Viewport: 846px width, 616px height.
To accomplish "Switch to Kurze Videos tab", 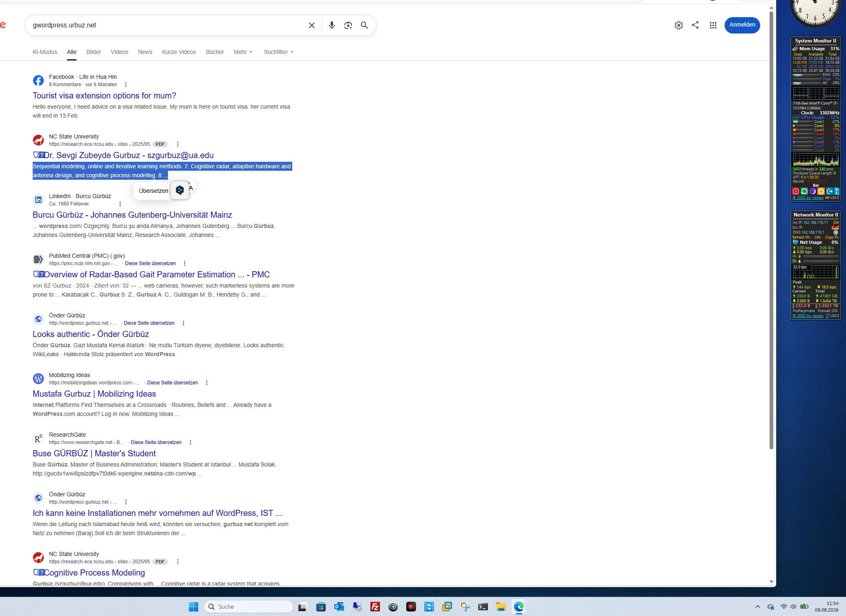I will tap(179, 52).
